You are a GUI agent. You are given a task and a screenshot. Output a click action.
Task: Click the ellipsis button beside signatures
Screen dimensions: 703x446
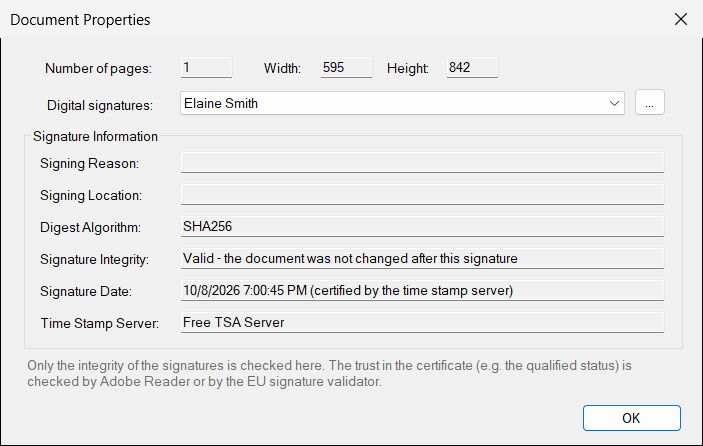650,103
